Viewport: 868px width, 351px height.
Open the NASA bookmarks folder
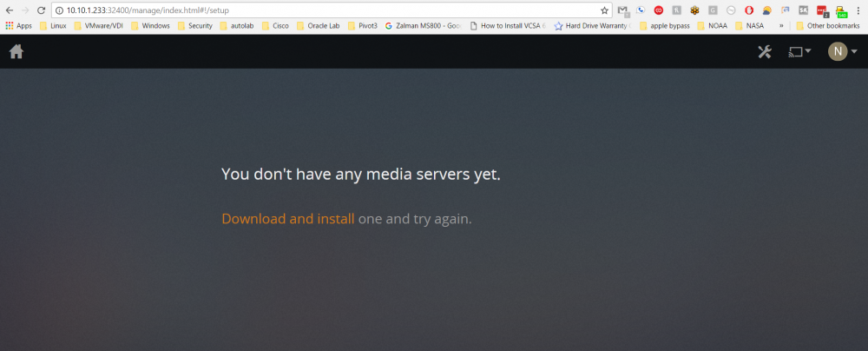click(750, 25)
